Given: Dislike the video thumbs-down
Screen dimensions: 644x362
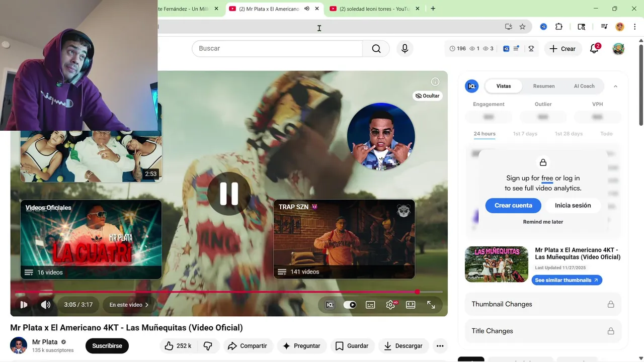Looking at the screenshot, I should point(208,346).
